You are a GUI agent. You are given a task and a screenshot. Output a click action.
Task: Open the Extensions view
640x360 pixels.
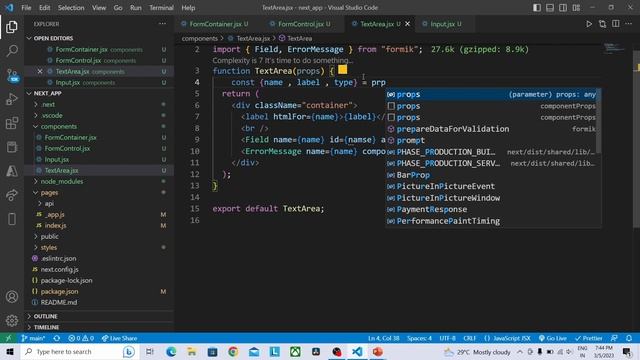12,123
